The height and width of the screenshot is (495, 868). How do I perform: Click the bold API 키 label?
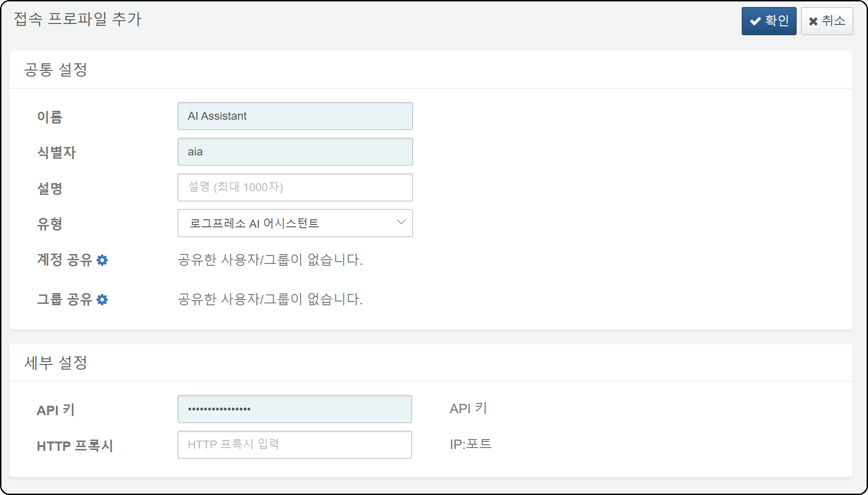[55, 410]
